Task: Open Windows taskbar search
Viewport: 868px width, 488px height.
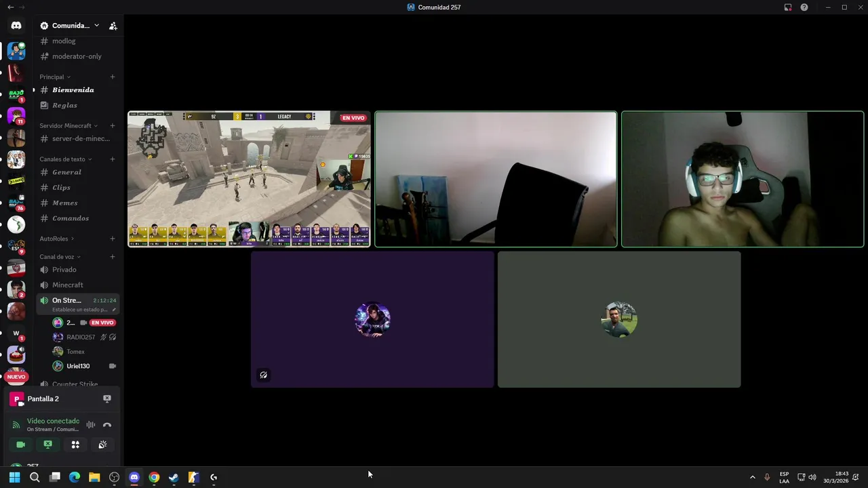Action: 35,477
